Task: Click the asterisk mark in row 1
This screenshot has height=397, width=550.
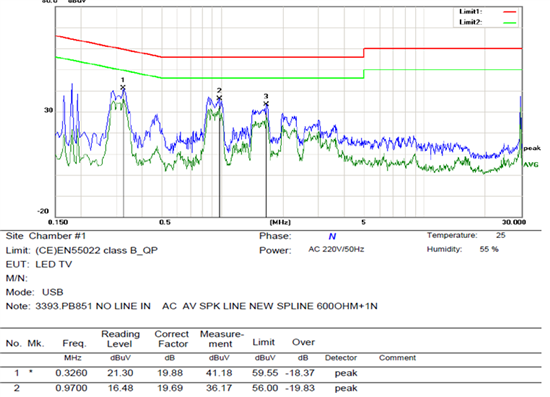Action: tap(31, 371)
